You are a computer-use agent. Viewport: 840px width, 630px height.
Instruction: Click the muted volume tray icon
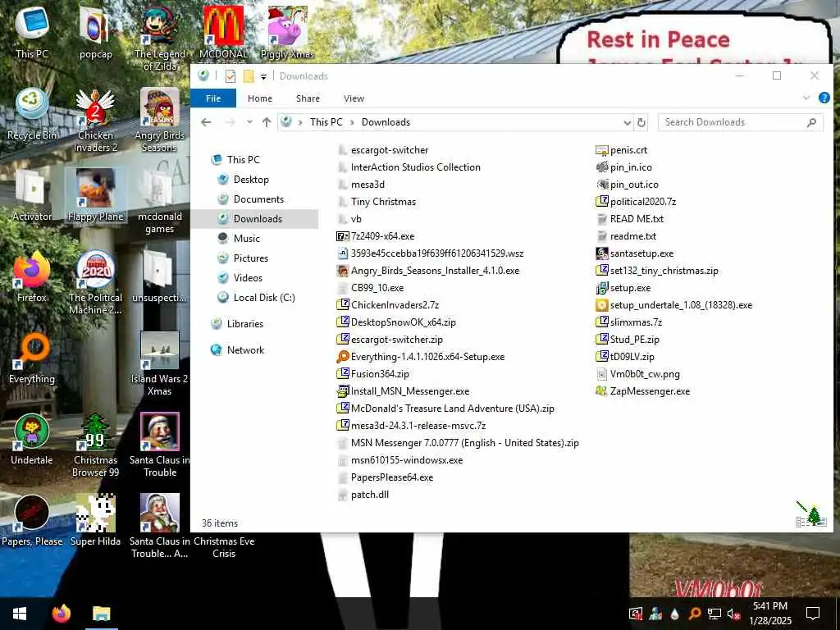click(733, 614)
